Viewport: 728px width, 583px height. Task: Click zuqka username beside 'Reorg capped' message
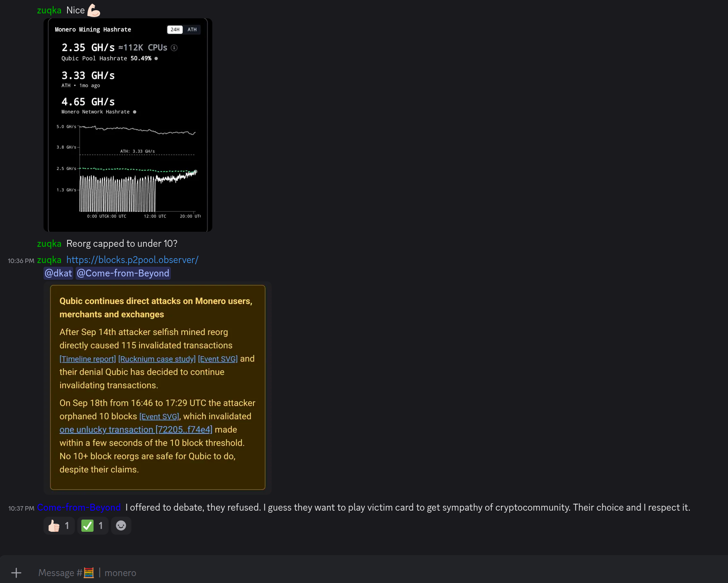(49, 244)
